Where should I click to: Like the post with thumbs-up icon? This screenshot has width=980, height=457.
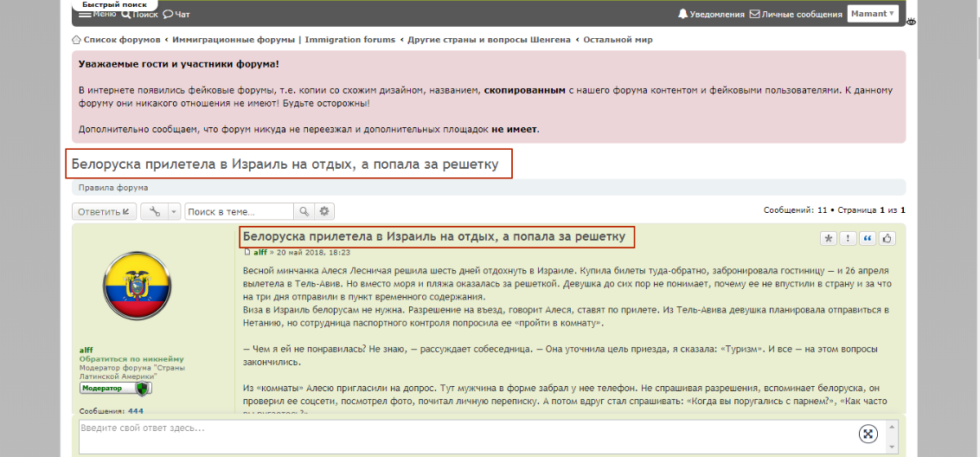(887, 238)
